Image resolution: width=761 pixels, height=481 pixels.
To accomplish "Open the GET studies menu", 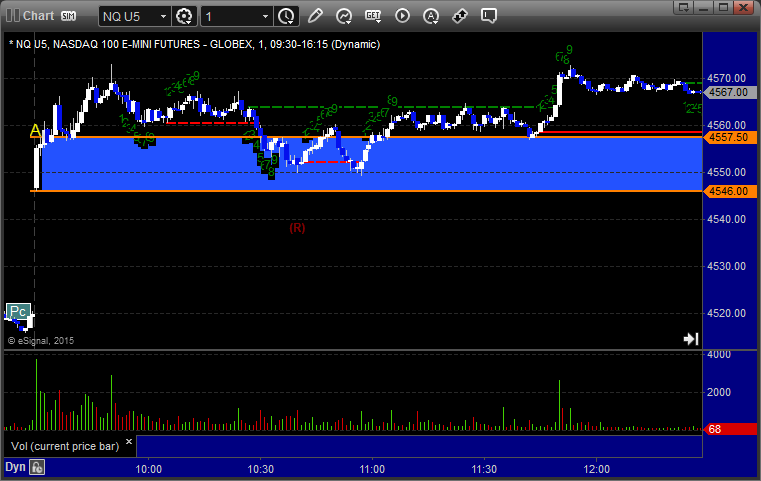I will point(373,16).
